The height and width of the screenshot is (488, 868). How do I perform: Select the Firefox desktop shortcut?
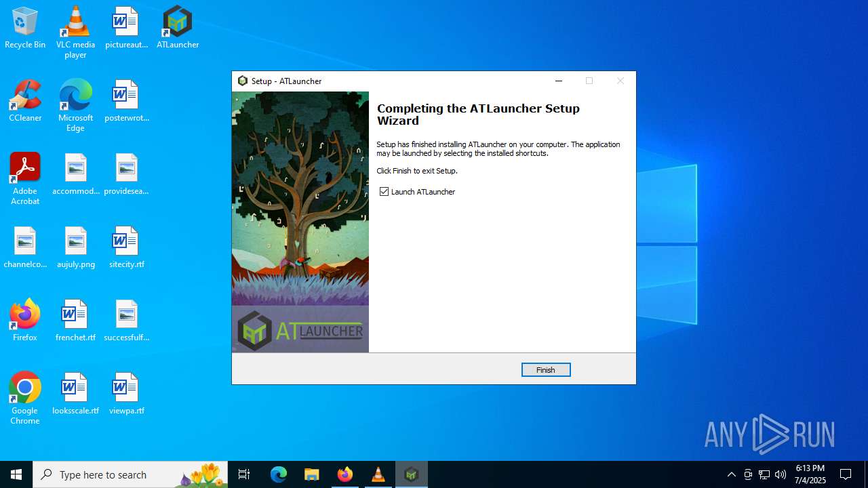25,321
